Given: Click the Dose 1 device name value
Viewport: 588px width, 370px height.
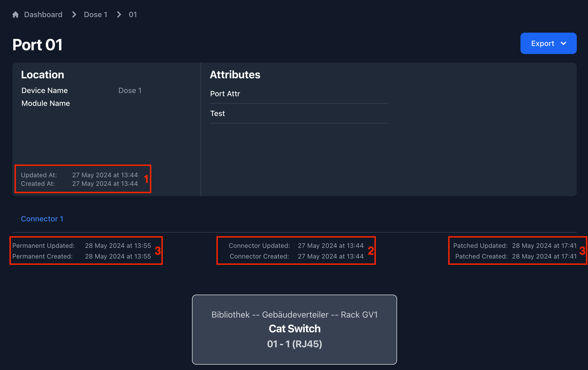Looking at the screenshot, I should click(x=130, y=90).
